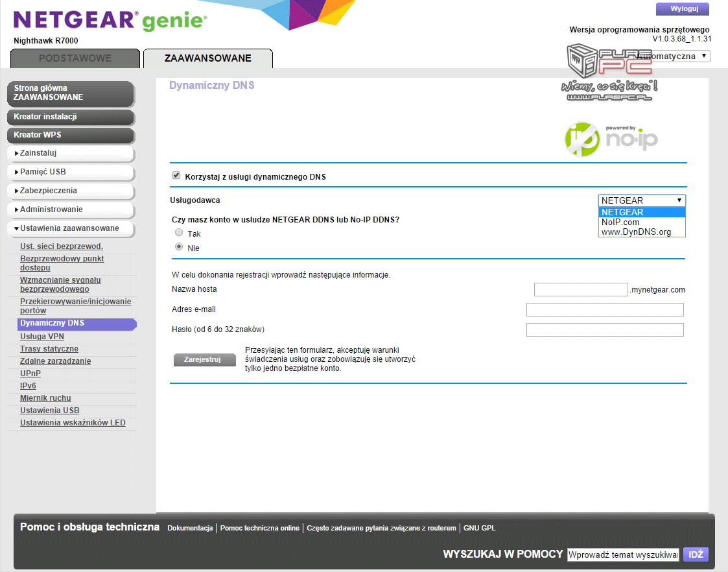Click the Nighthawk R7000 model text

pos(46,41)
